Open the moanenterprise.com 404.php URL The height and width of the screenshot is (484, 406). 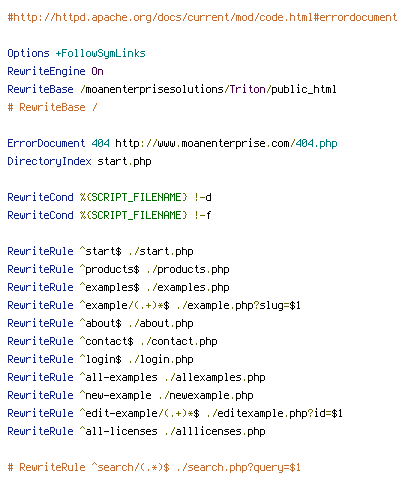click(x=226, y=143)
